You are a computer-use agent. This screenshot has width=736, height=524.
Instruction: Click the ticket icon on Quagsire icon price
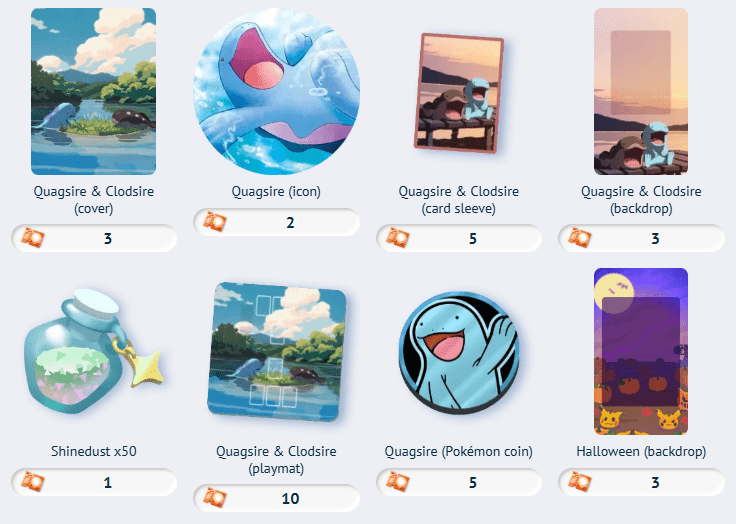click(x=215, y=222)
